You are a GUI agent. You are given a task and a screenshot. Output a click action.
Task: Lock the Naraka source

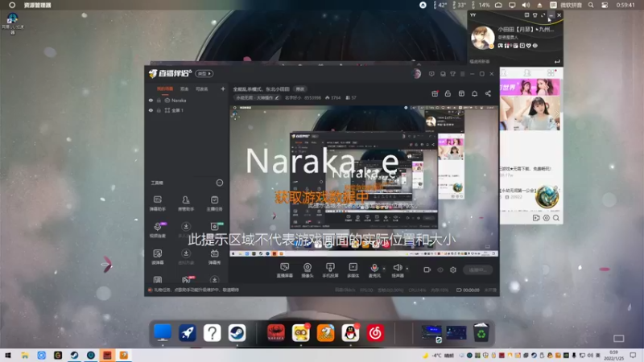coord(159,101)
